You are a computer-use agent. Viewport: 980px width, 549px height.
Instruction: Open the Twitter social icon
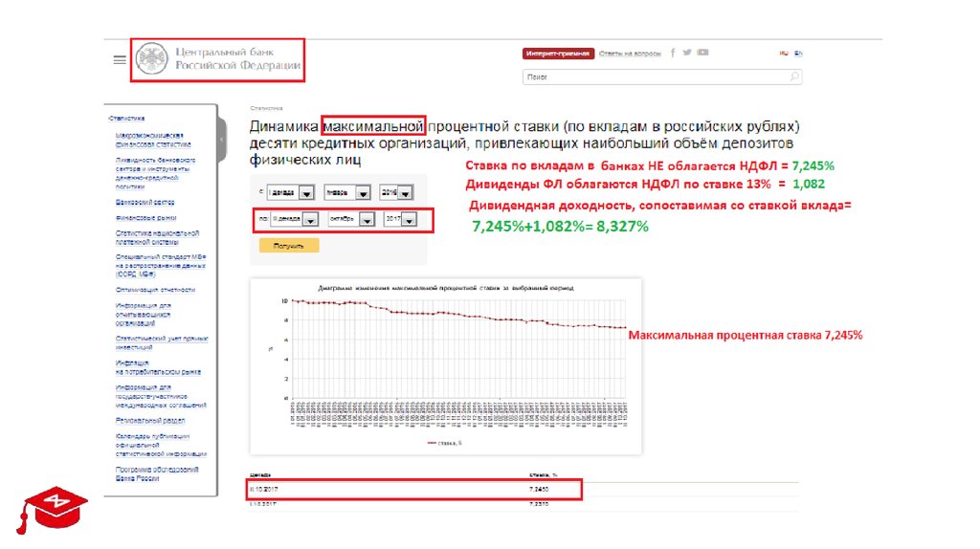687,53
